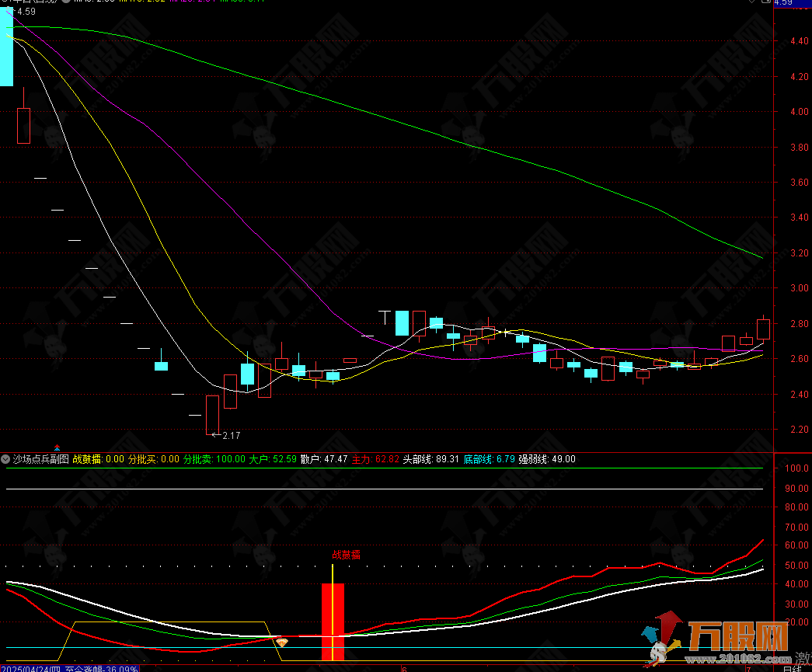The width and height of the screenshot is (812, 672).
Task: Click the 2025/04/24 date status label
Action: pyautogui.click(x=31, y=668)
